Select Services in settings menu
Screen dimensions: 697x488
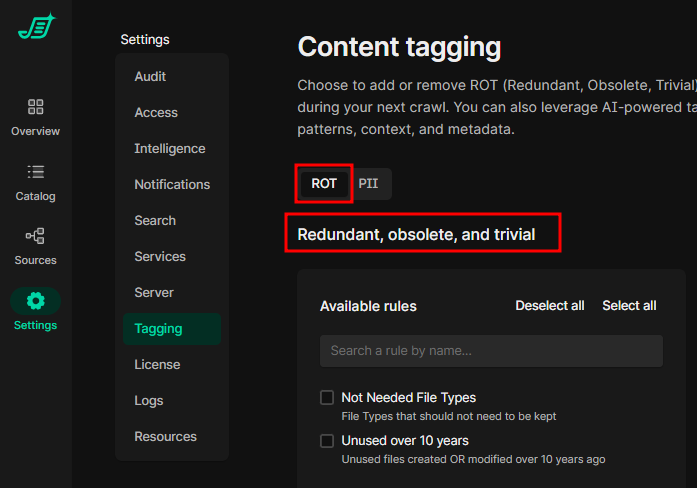tap(160, 257)
